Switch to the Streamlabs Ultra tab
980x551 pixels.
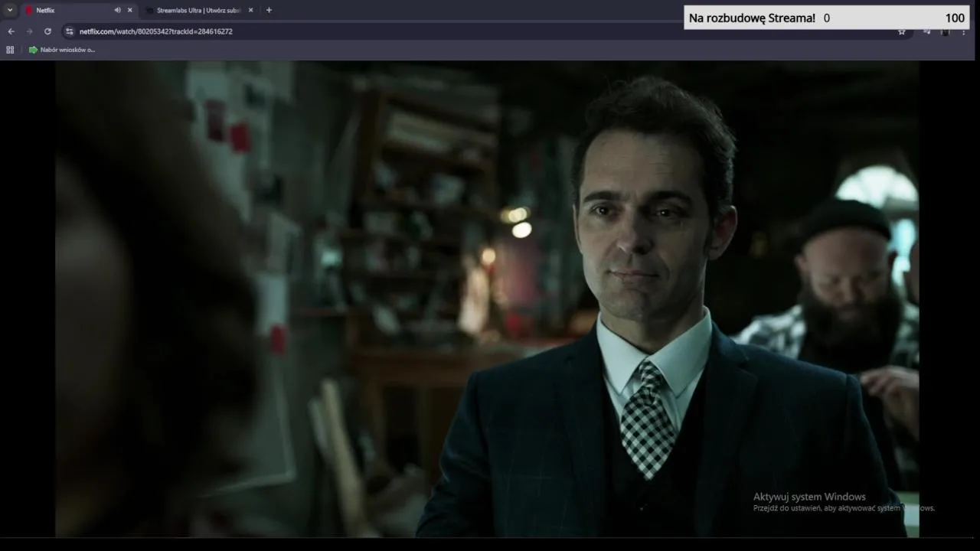[199, 10]
